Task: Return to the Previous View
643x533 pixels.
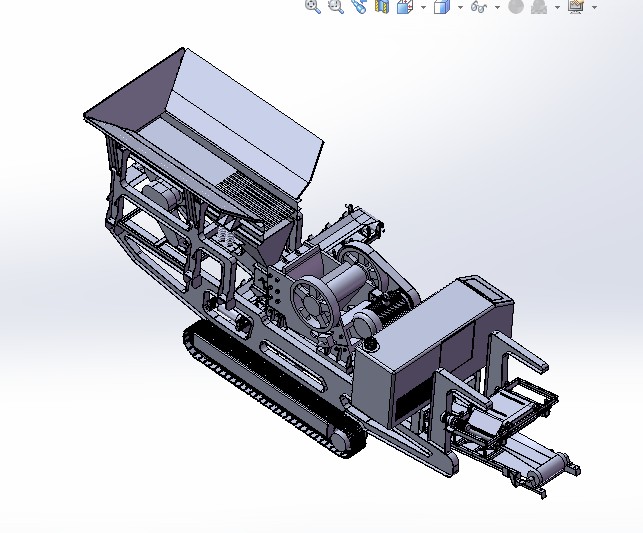Action: point(359,6)
